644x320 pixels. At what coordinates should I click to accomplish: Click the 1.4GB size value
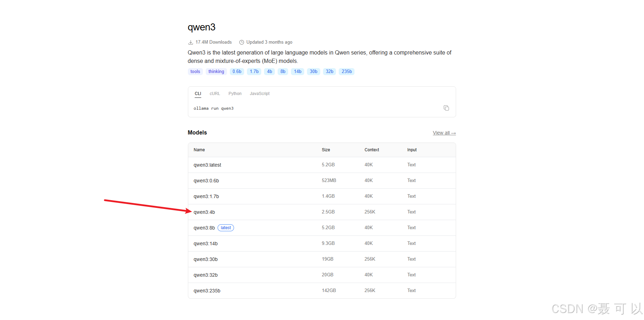(328, 196)
